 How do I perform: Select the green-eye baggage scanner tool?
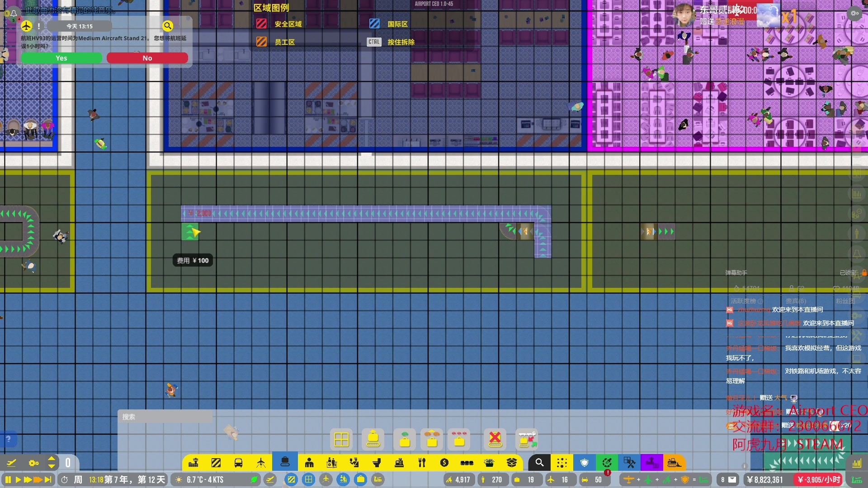coord(405,439)
